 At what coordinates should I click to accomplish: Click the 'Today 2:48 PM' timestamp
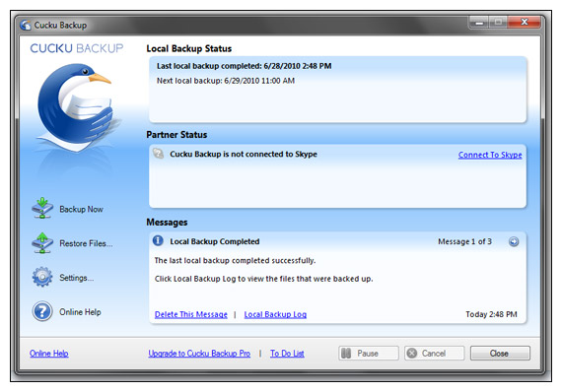(491, 314)
